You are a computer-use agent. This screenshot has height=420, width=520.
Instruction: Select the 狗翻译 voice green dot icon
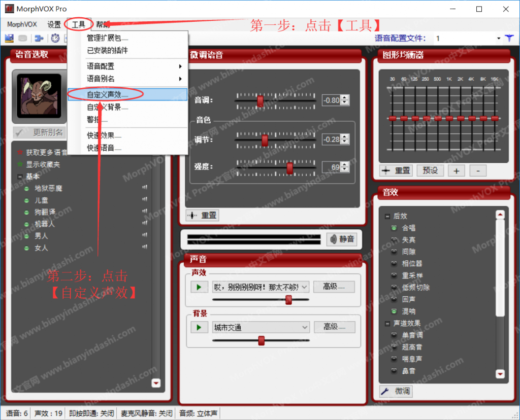click(26, 213)
